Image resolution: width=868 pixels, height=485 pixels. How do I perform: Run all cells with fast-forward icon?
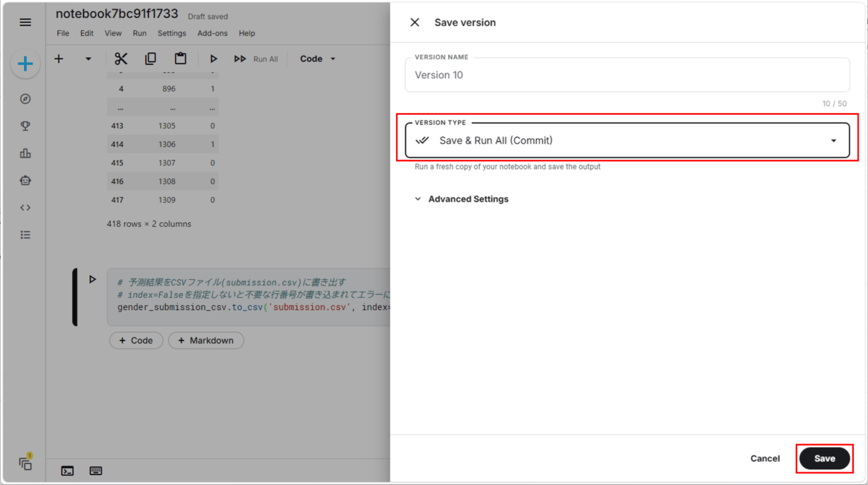(240, 59)
